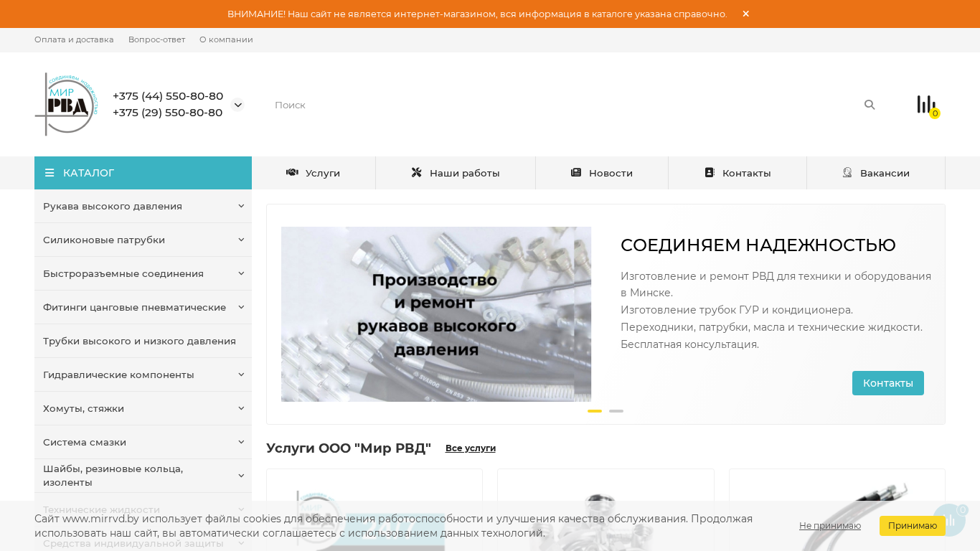
Task: Open the Услуги menu tab
Action: 314,173
